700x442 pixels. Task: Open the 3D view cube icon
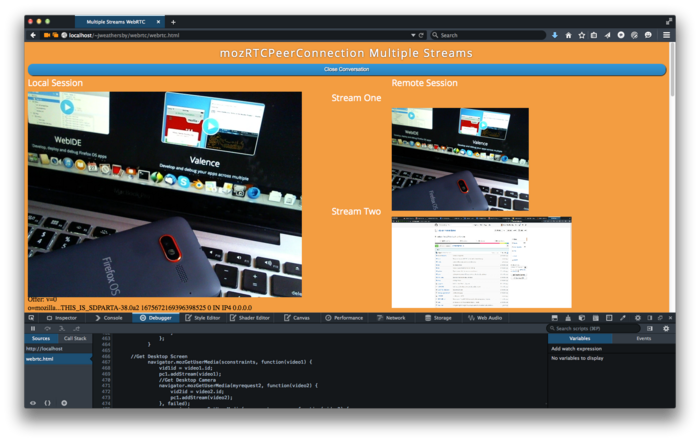[x=582, y=318]
